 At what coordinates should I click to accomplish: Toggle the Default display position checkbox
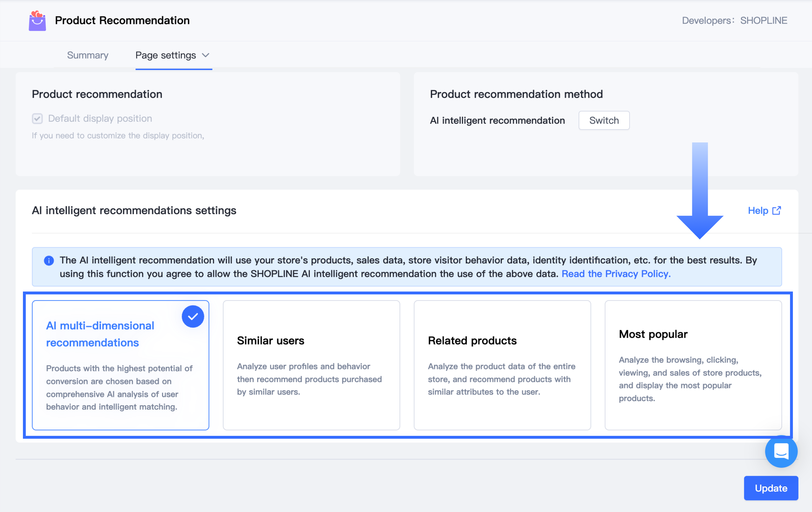38,119
